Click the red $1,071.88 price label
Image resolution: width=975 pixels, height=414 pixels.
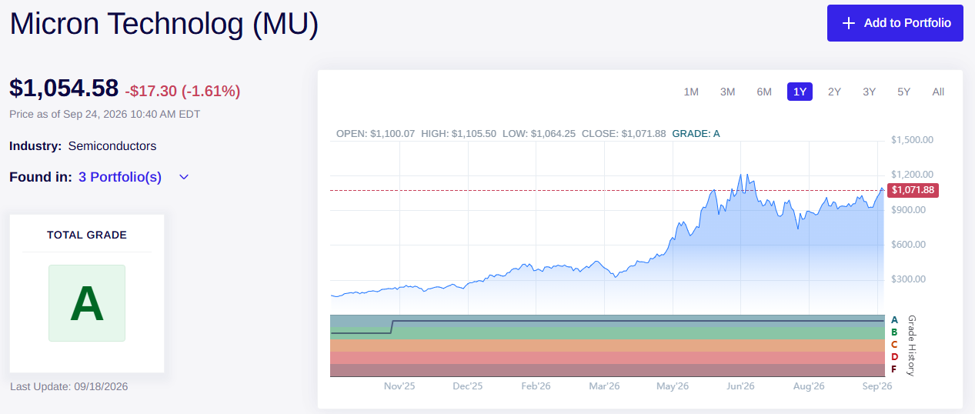click(x=913, y=190)
